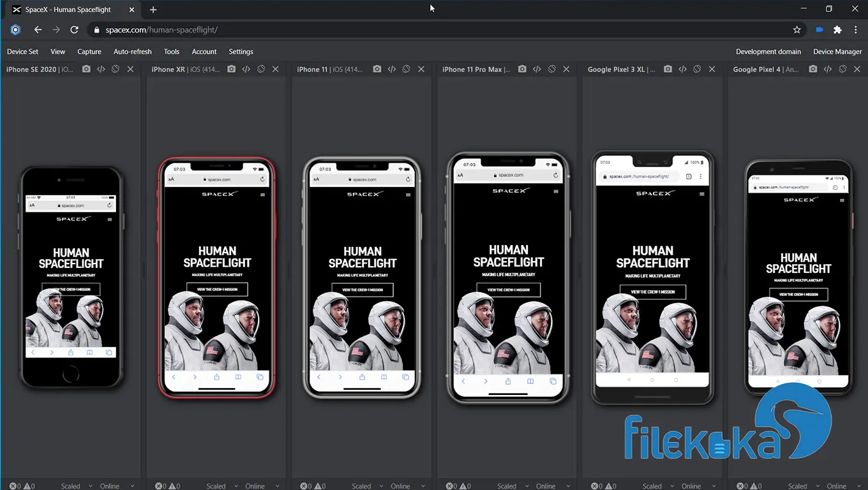Go back to previous page
The image size is (868, 490).
[38, 30]
